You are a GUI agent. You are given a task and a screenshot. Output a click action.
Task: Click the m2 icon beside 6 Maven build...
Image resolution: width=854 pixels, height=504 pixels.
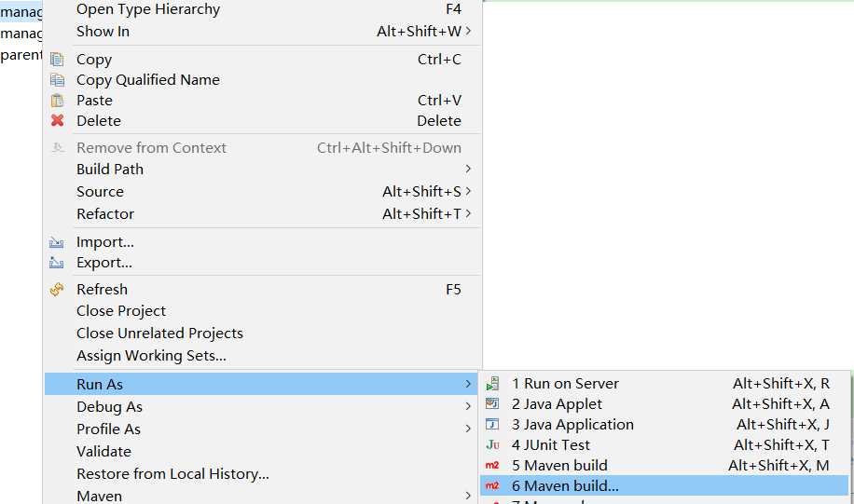[x=492, y=486]
